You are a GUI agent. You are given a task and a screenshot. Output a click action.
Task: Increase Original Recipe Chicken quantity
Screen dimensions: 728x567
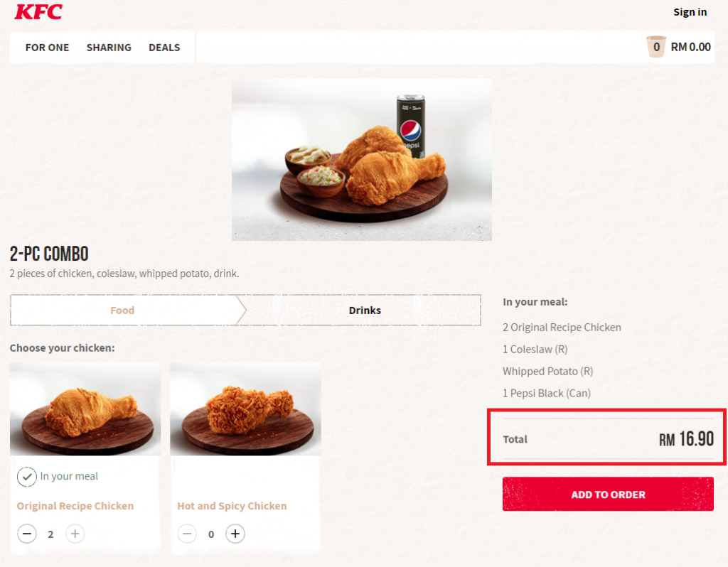75,534
